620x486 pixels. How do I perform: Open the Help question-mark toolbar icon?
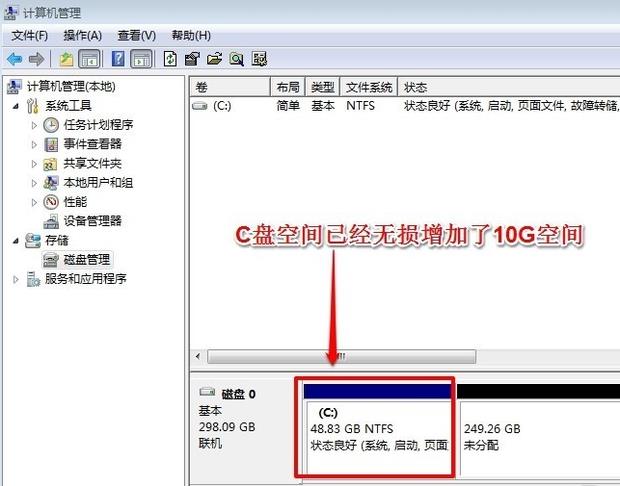tap(118, 59)
